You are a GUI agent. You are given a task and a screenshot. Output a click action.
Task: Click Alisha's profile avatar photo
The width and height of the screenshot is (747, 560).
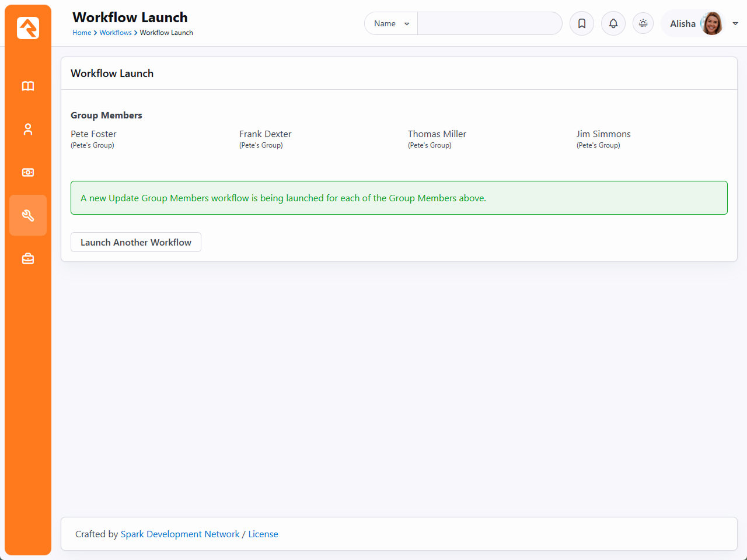711,24
